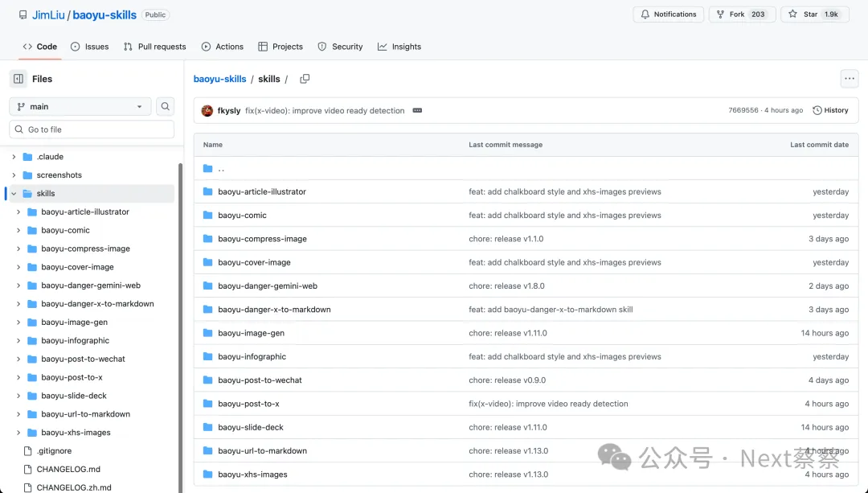Click the file tree vertical scrollbar

click(x=180, y=322)
